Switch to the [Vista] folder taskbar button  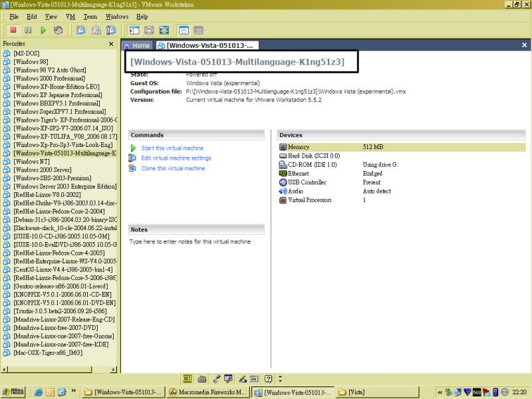pyautogui.click(x=378, y=392)
